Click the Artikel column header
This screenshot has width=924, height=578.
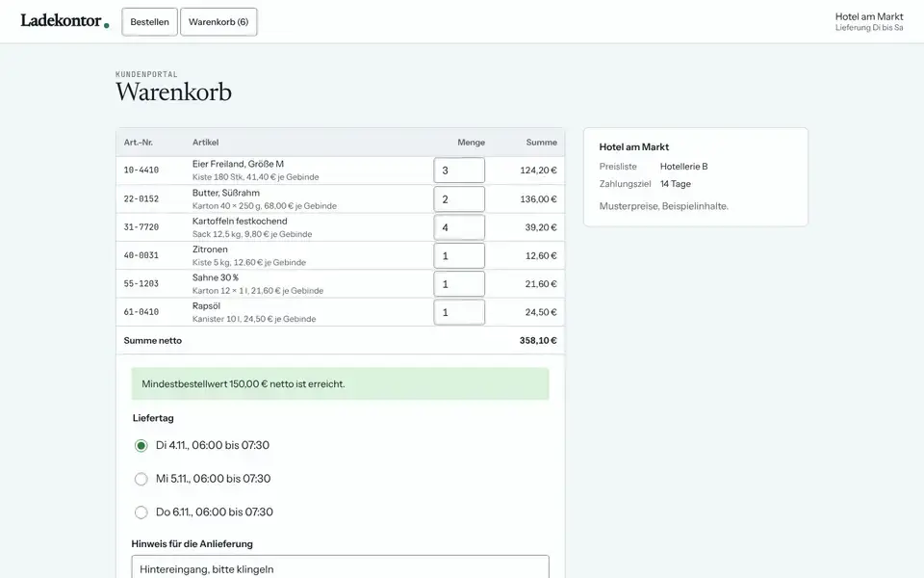point(206,143)
